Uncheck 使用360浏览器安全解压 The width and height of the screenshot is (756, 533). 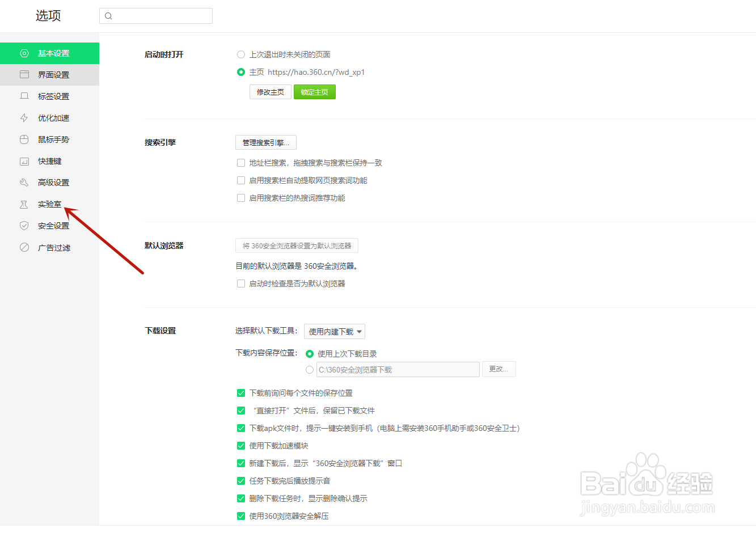[x=241, y=516]
